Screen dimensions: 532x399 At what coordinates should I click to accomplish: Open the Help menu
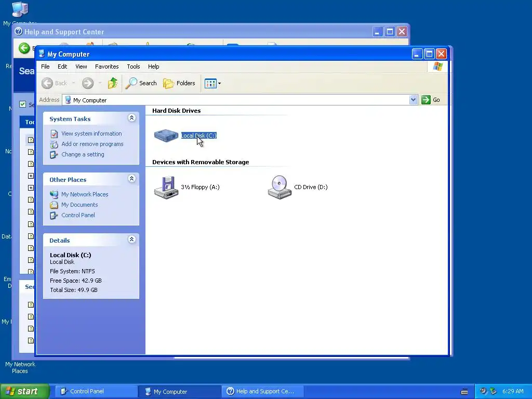pyautogui.click(x=153, y=66)
